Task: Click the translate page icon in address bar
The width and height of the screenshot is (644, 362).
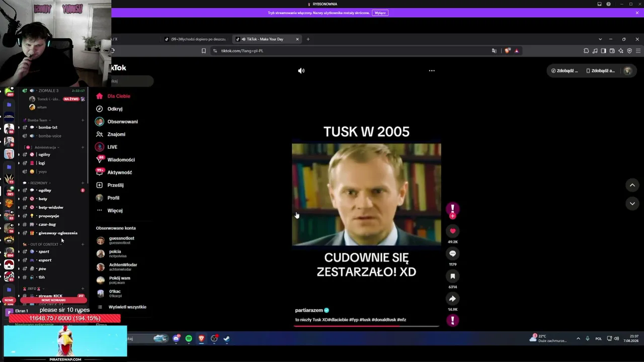Action: click(494, 51)
